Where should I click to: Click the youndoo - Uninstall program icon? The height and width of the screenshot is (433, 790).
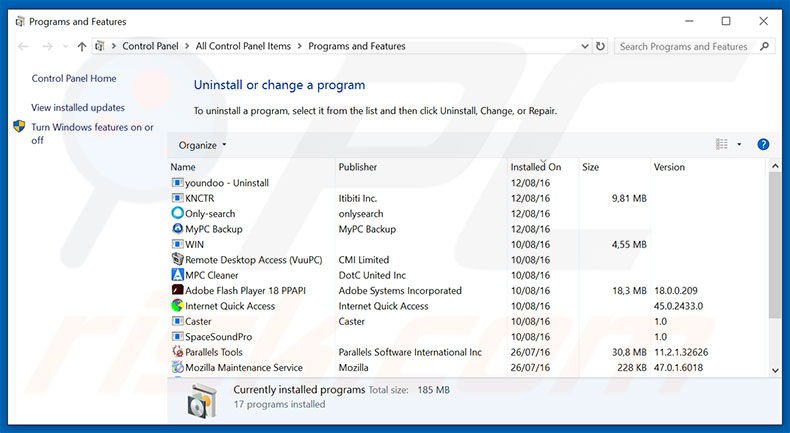tap(177, 182)
